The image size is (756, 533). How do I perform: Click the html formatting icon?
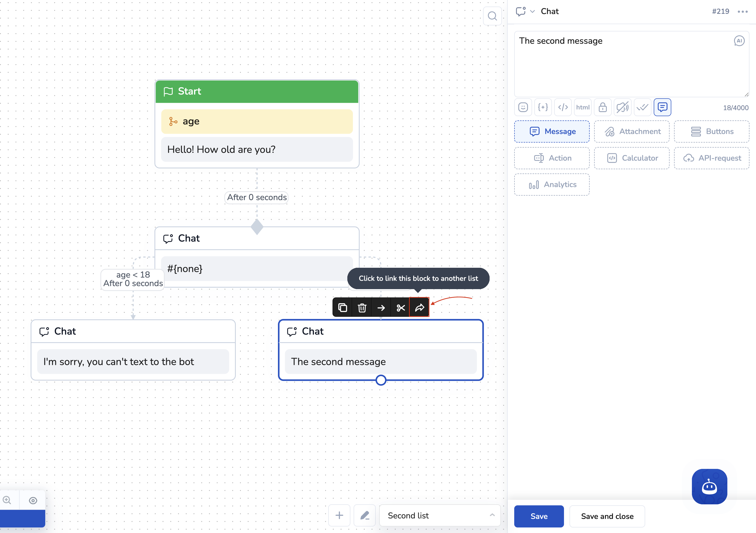(583, 107)
